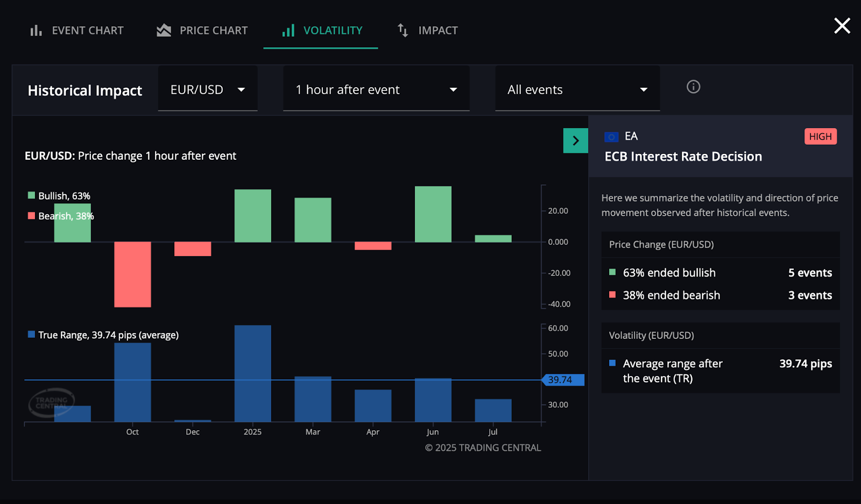Click the 39.74 average range marker
Image resolution: width=861 pixels, height=504 pixels.
[563, 380]
